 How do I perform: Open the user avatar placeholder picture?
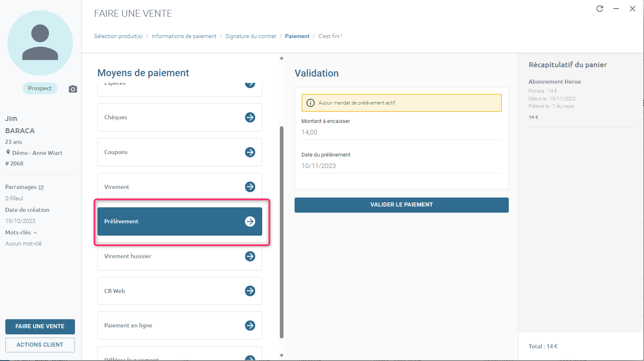(40, 43)
